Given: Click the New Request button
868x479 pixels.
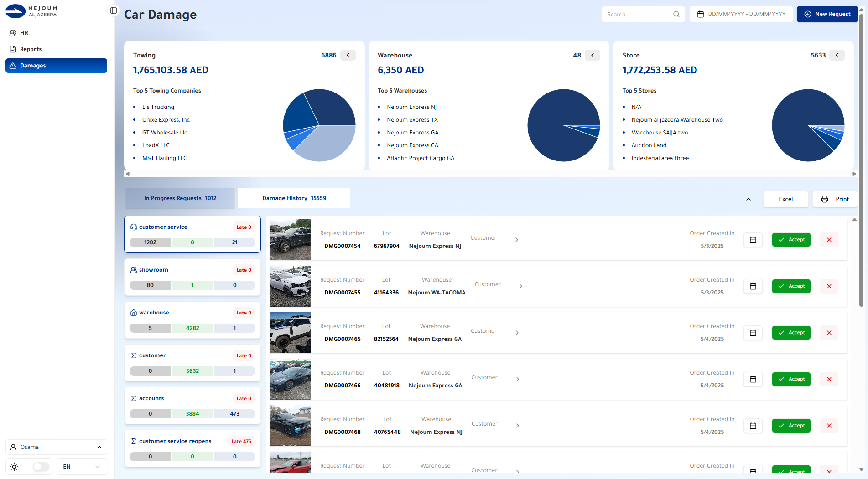Looking at the screenshot, I should 827,14.
